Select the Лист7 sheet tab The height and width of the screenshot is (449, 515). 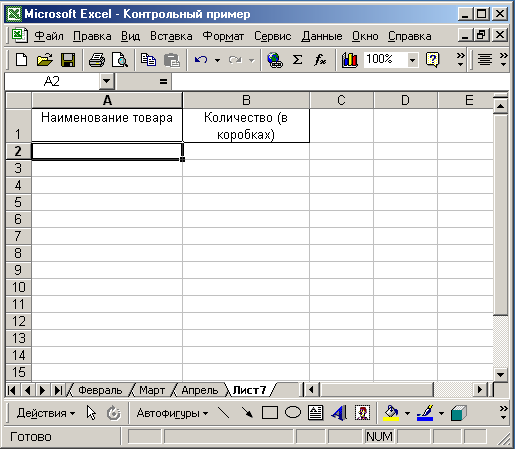click(249, 390)
